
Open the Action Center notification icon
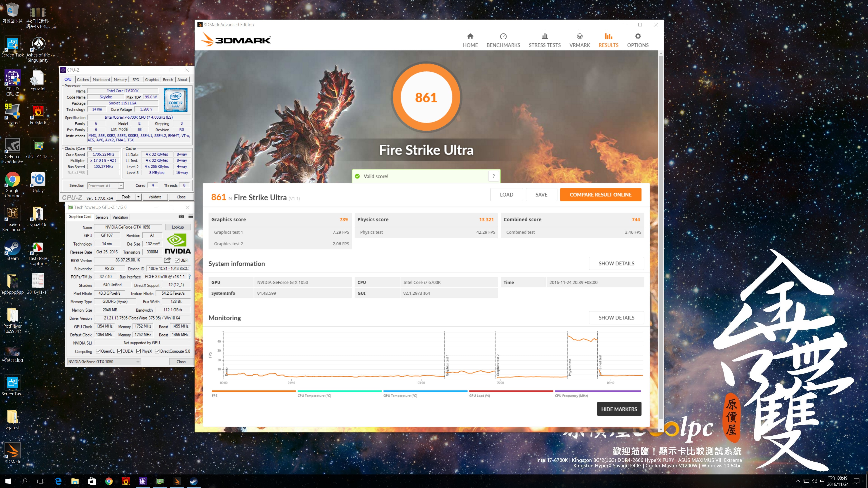tap(857, 481)
